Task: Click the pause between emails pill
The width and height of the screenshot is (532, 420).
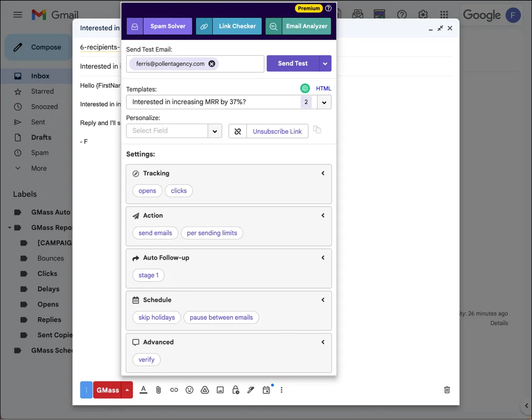Action: click(221, 317)
